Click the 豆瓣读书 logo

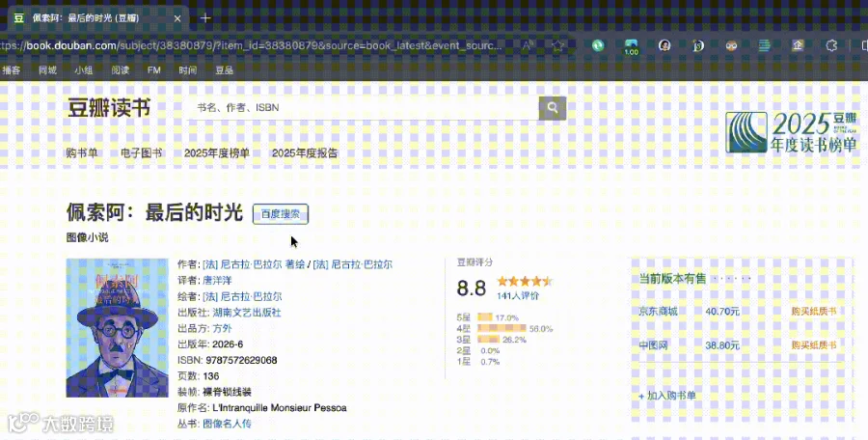point(108,107)
